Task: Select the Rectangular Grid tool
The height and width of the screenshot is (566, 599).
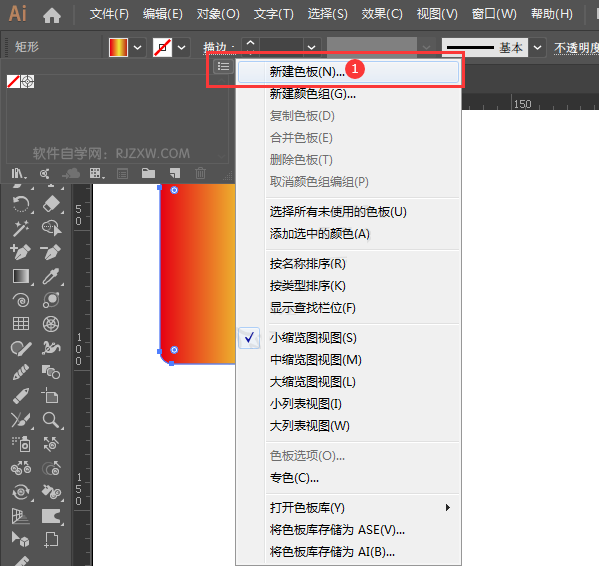Action: (21, 324)
